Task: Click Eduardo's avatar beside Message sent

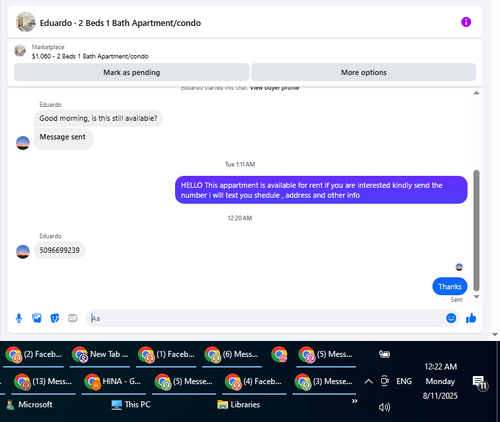Action: click(23, 143)
